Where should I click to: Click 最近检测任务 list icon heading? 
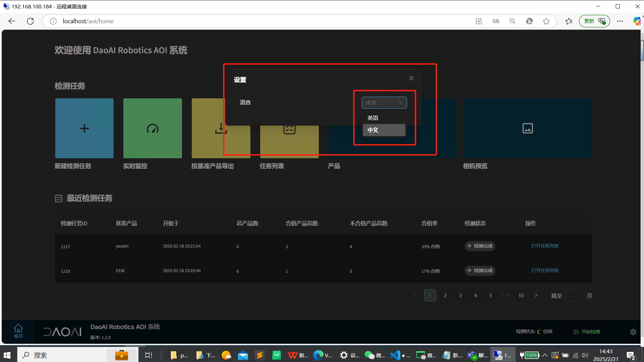(x=59, y=198)
